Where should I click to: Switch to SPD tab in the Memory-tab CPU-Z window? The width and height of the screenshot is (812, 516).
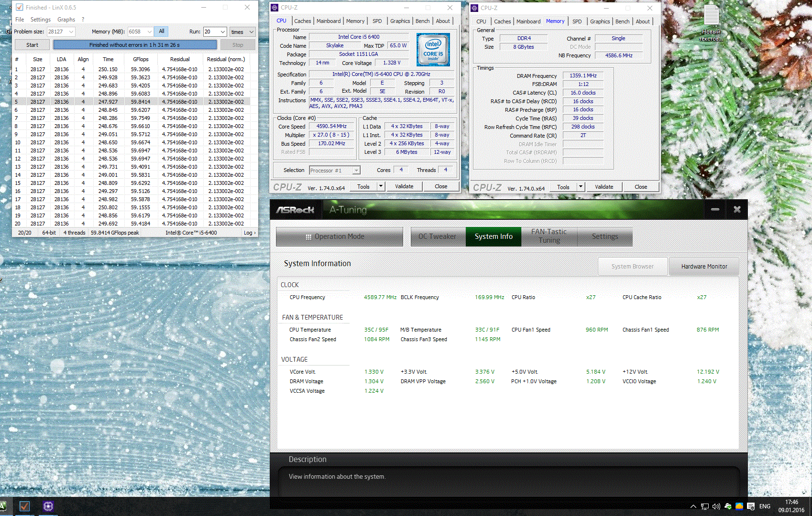click(577, 21)
